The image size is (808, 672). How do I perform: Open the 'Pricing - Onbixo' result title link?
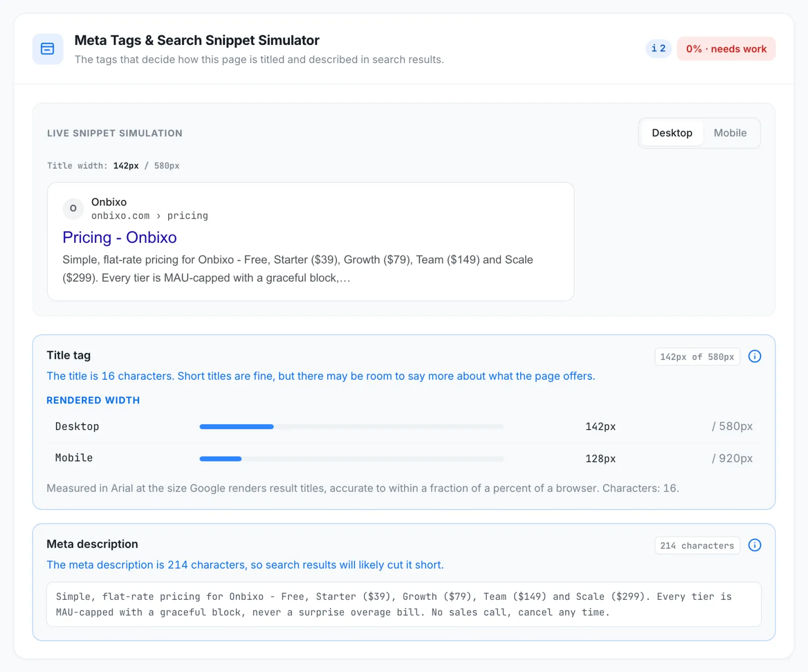pyautogui.click(x=120, y=237)
